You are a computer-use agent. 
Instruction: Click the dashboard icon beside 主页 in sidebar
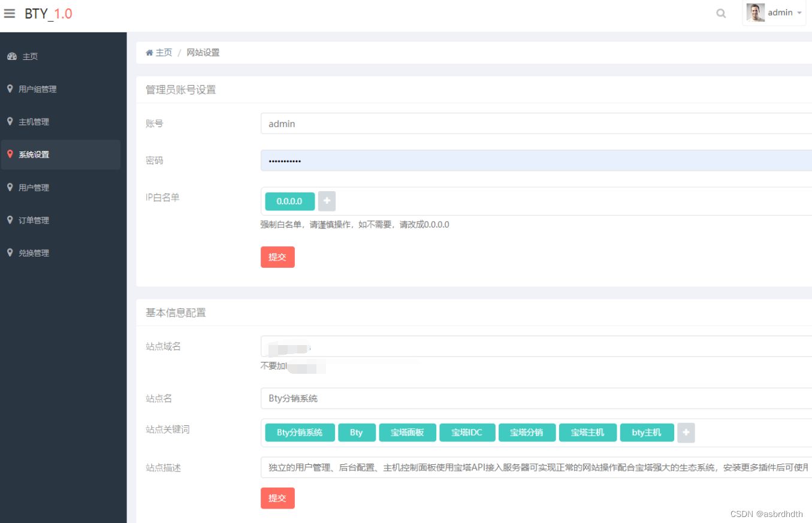[11, 56]
